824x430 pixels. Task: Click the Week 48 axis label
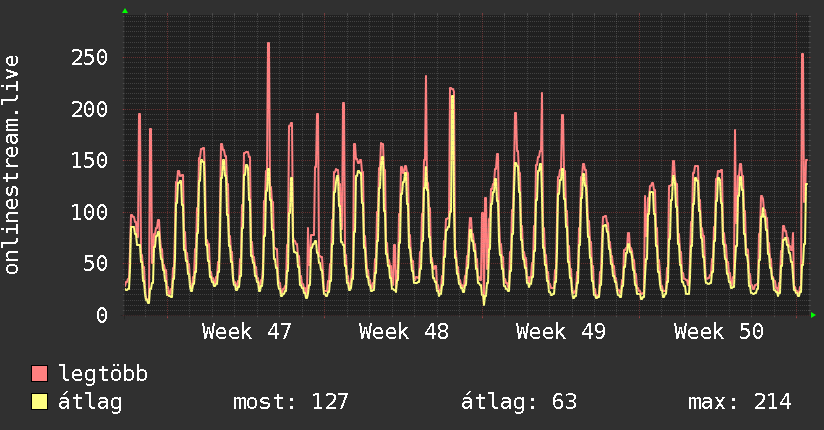click(404, 332)
